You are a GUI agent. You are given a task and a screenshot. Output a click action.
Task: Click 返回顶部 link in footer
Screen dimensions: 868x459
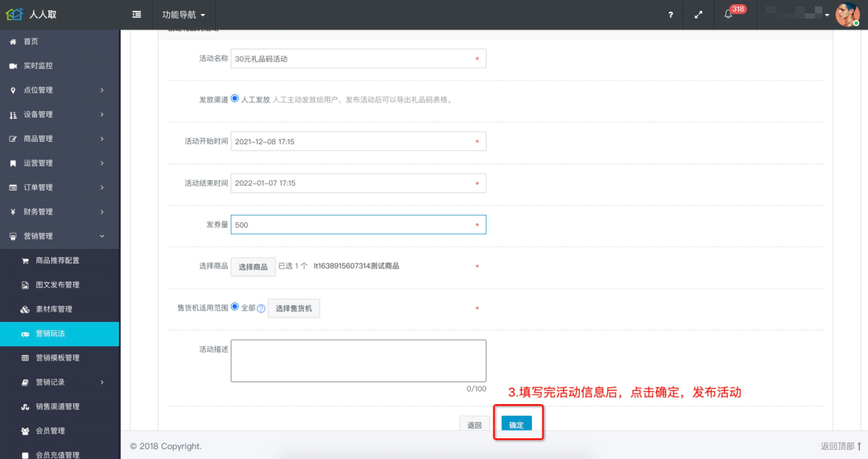click(x=841, y=446)
